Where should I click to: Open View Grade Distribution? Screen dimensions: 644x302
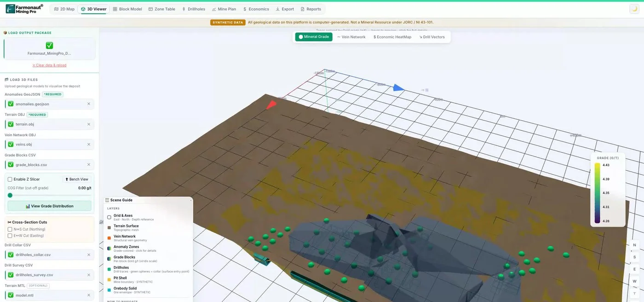pos(49,206)
